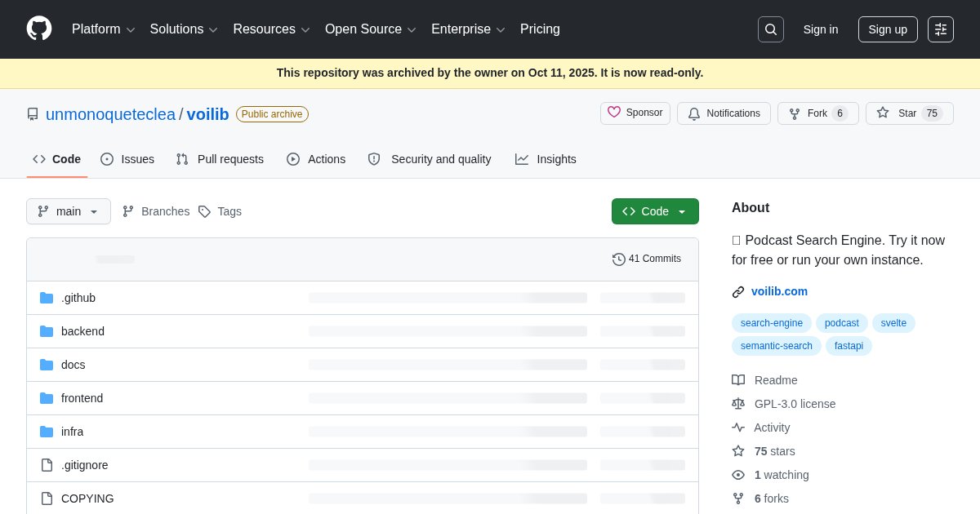This screenshot has height=514, width=980.
Task: Switch to the Actions tab
Action: click(316, 159)
